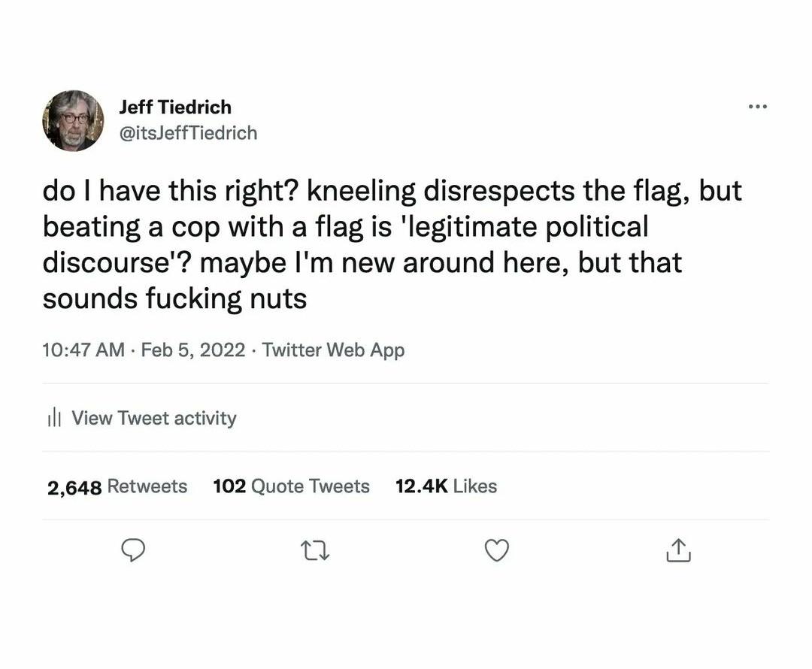The width and height of the screenshot is (812, 669).
Task: Expand tweet options with the ellipsis
Action: (x=758, y=107)
